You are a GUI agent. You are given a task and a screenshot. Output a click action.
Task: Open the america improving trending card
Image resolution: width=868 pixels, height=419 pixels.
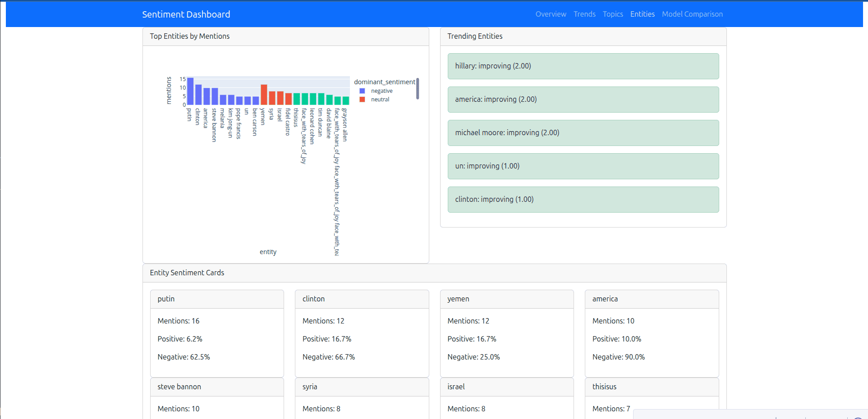point(583,99)
